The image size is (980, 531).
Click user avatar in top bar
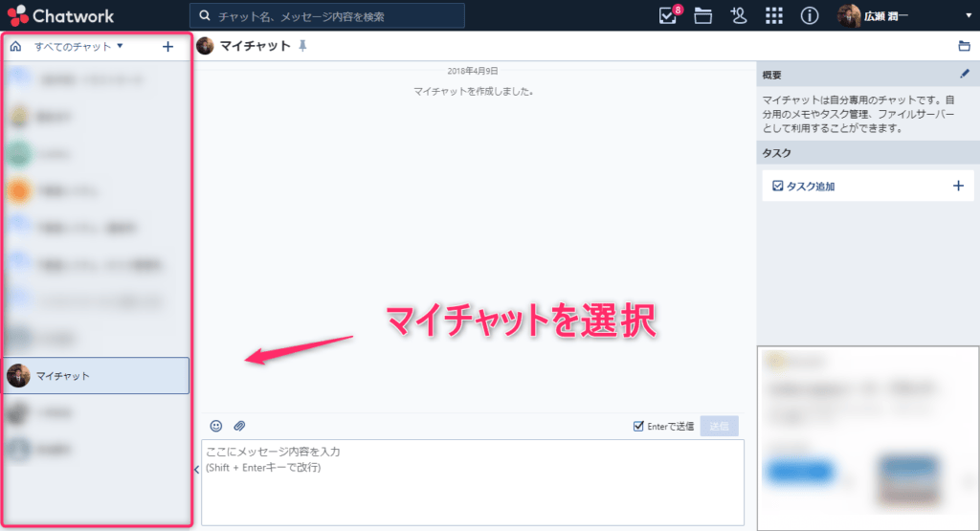[x=849, y=15]
